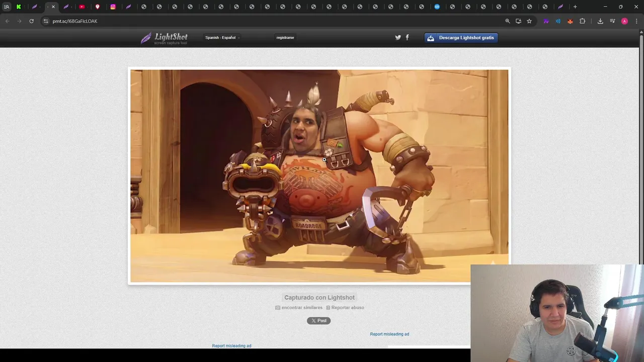Click the page vertical scrollbar
Screen dimensions: 644x362
641,151
